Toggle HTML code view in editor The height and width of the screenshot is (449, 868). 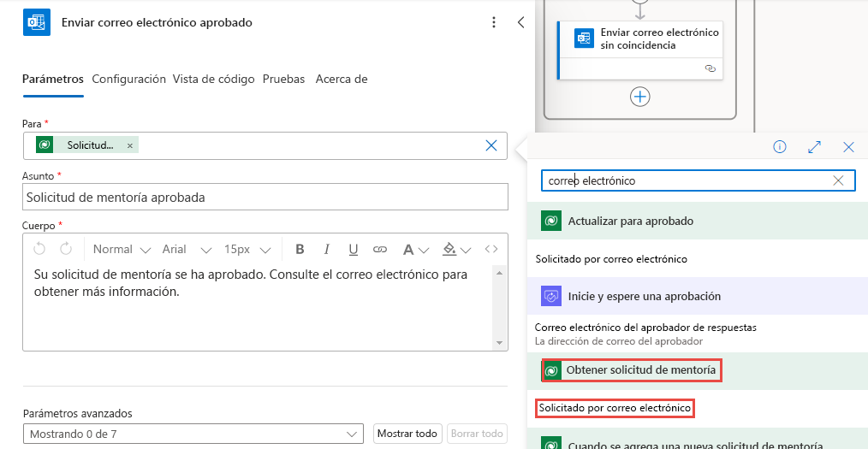coord(491,250)
